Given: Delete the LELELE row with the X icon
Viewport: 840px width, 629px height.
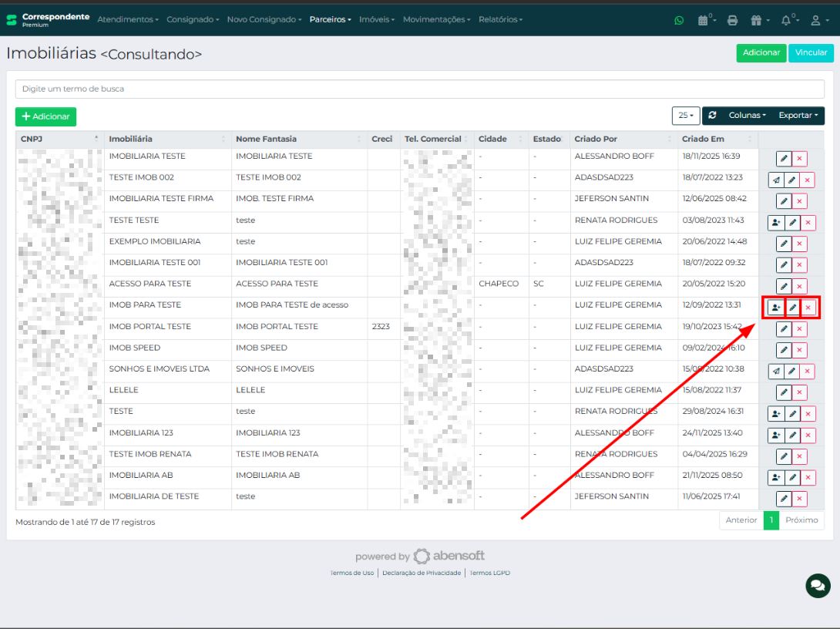Looking at the screenshot, I should (800, 393).
